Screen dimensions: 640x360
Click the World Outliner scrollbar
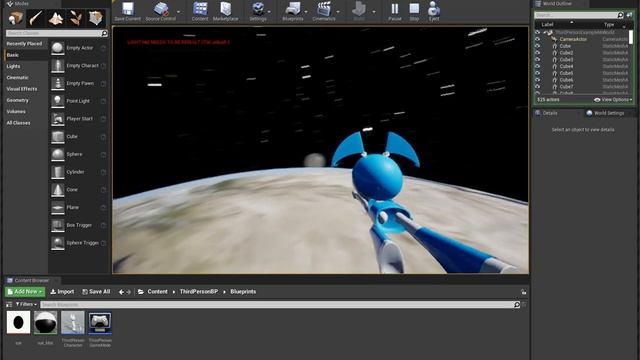click(x=631, y=37)
